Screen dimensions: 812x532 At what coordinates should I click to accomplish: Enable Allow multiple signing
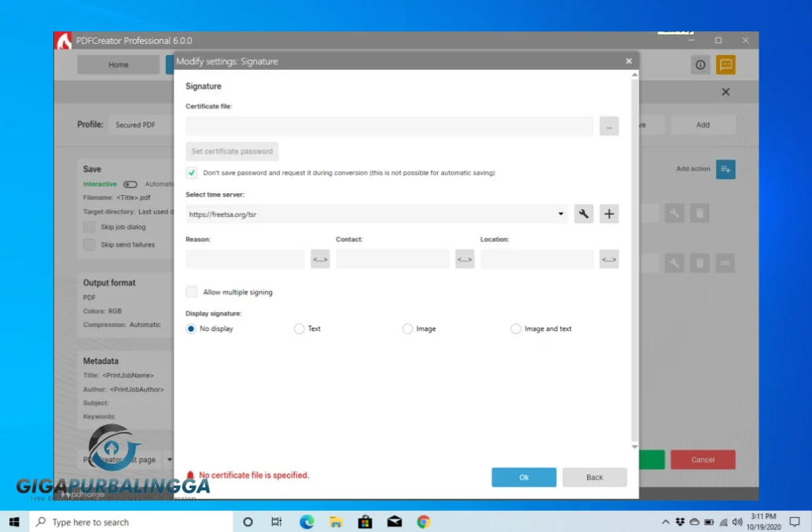[x=191, y=291]
